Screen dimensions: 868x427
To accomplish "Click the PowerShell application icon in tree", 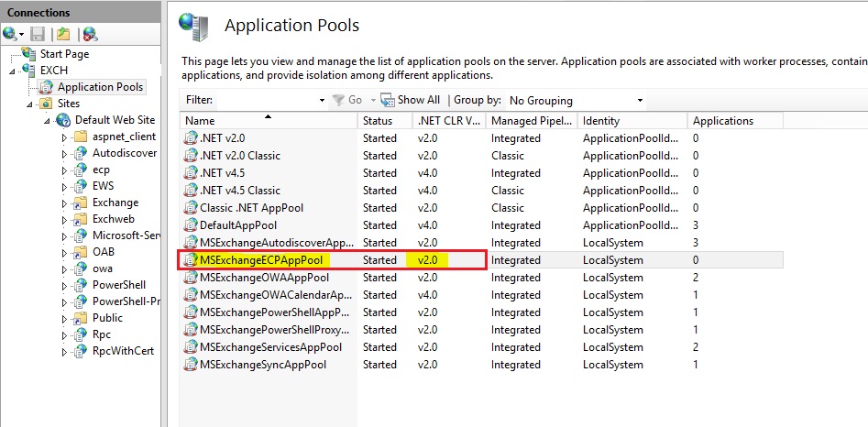I will [x=81, y=285].
